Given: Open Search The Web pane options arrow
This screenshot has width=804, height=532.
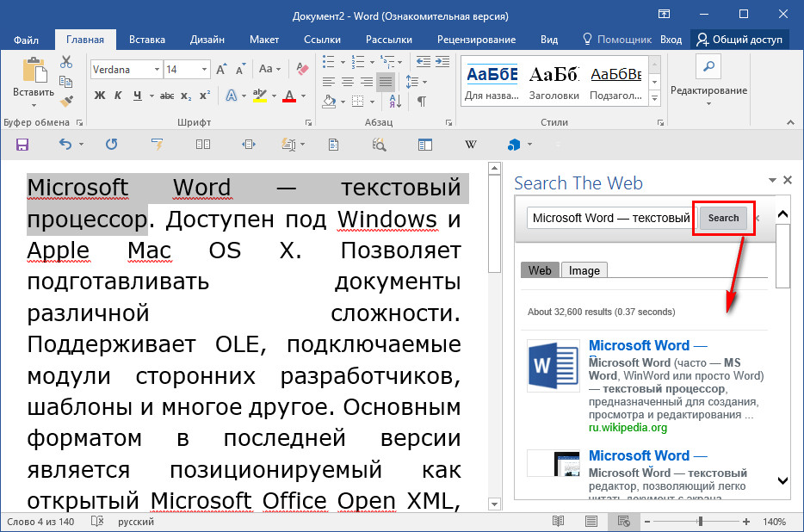Looking at the screenshot, I should [772, 180].
